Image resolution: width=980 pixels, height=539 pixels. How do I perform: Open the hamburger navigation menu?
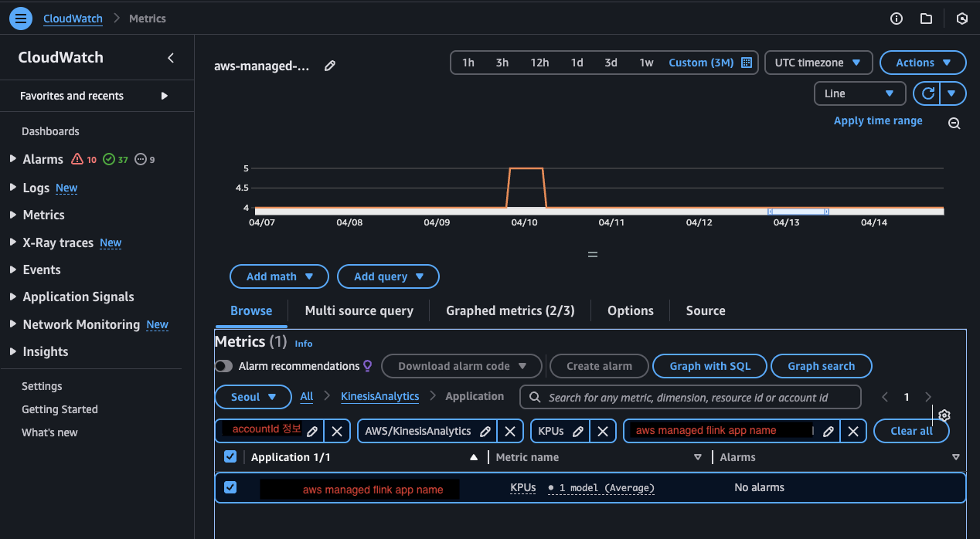[x=21, y=19]
